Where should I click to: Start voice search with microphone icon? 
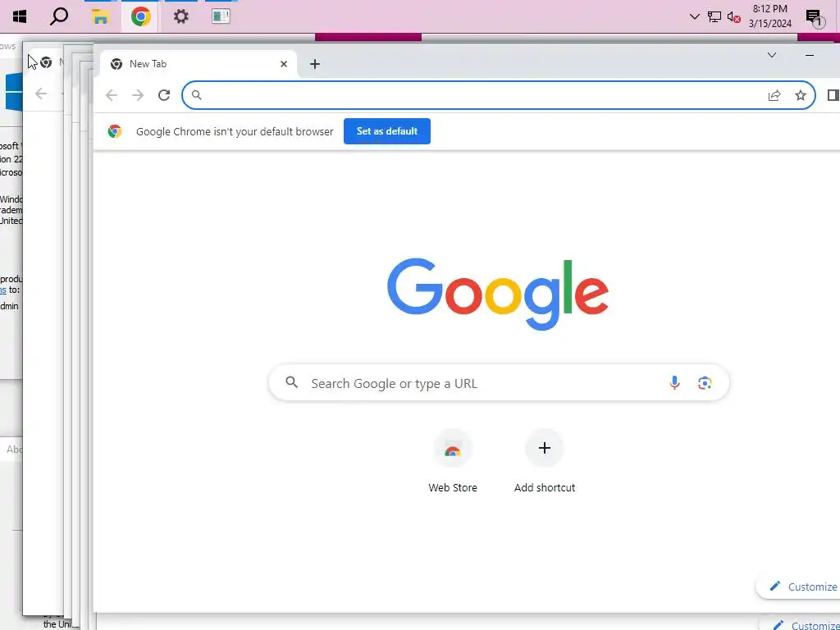point(674,383)
